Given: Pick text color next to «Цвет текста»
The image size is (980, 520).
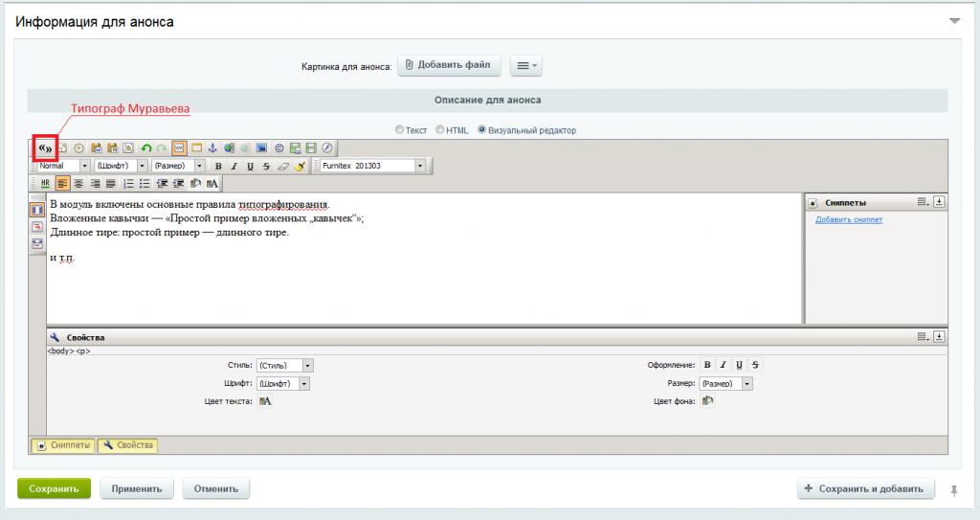Looking at the screenshot, I should (x=265, y=401).
